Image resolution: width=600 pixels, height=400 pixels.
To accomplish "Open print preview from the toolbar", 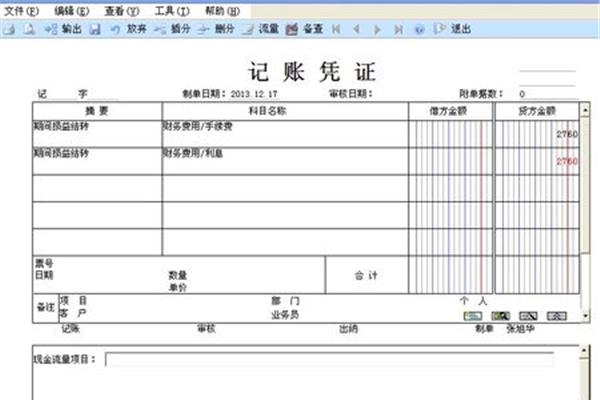I will coord(29,29).
